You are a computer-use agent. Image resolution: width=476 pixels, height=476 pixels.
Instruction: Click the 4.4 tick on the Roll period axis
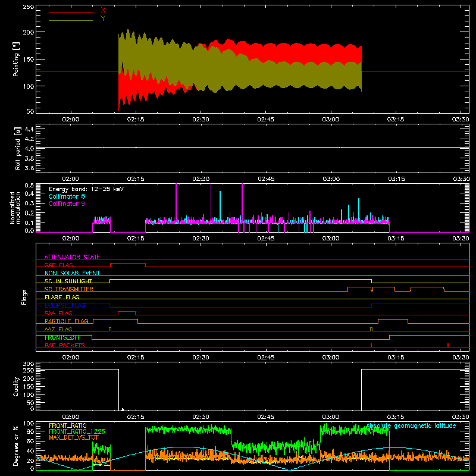(x=29, y=129)
